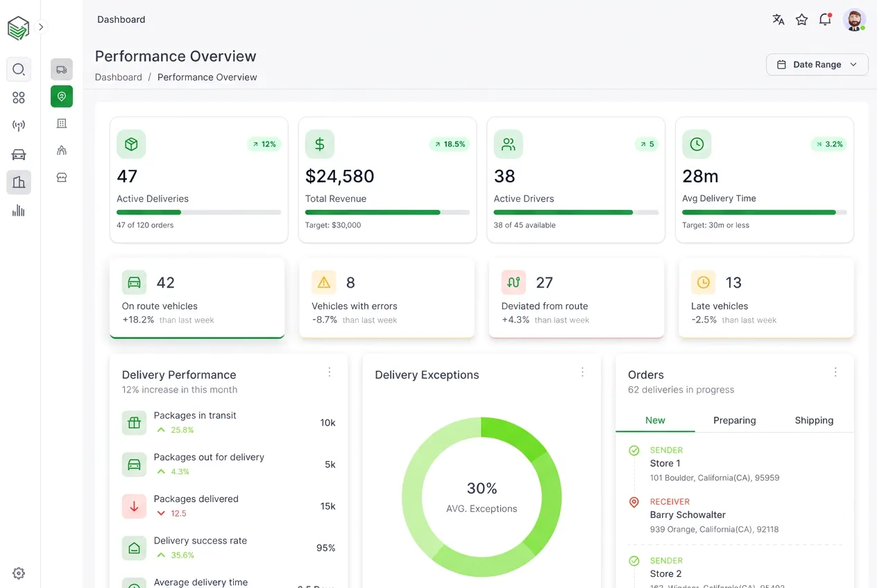Viewport: 877px width, 588px height.
Task: Open the car icon in the main sidebar
Action: [x=19, y=155]
